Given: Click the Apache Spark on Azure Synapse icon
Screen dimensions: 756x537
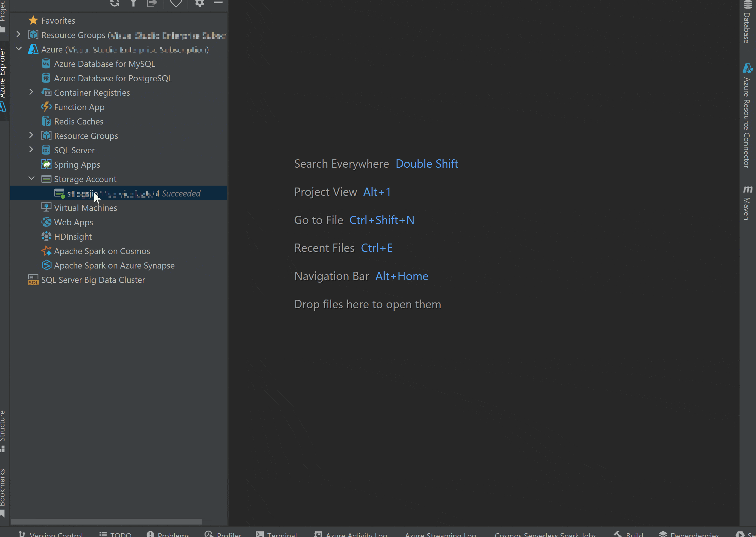Looking at the screenshot, I should [x=46, y=265].
